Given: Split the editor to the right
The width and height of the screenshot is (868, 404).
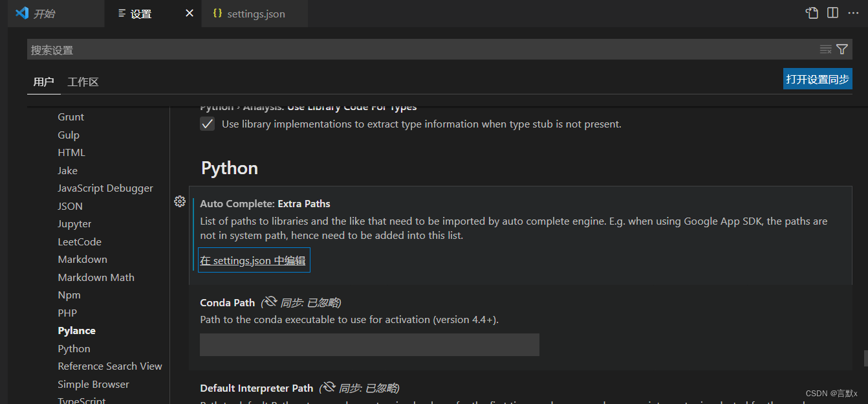Looking at the screenshot, I should (x=833, y=13).
